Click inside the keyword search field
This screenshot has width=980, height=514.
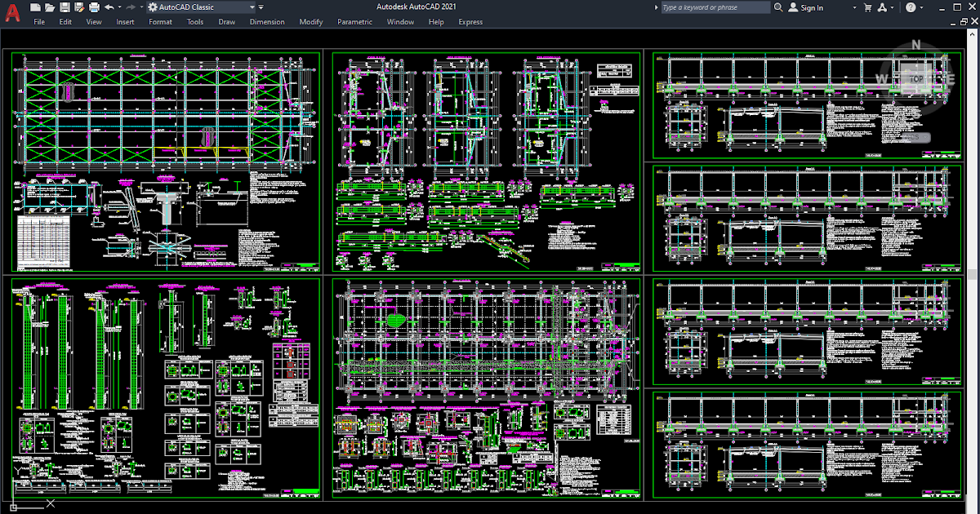[x=715, y=7]
